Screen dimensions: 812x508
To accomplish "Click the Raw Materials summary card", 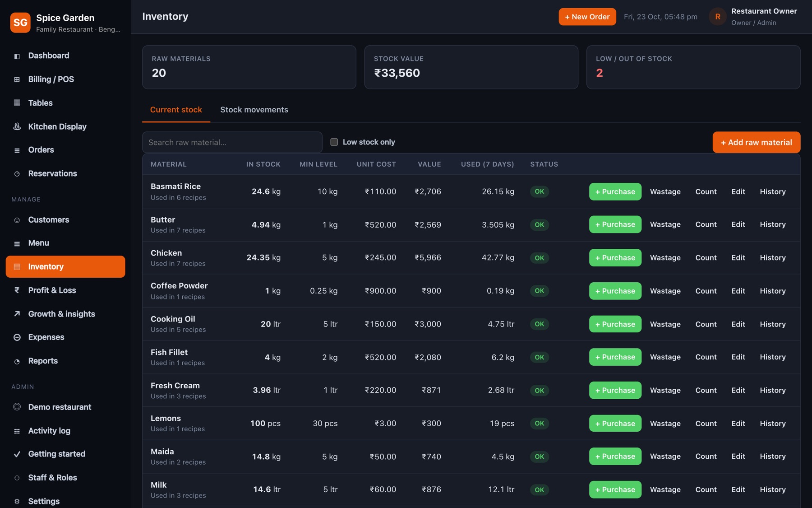I will pos(249,67).
